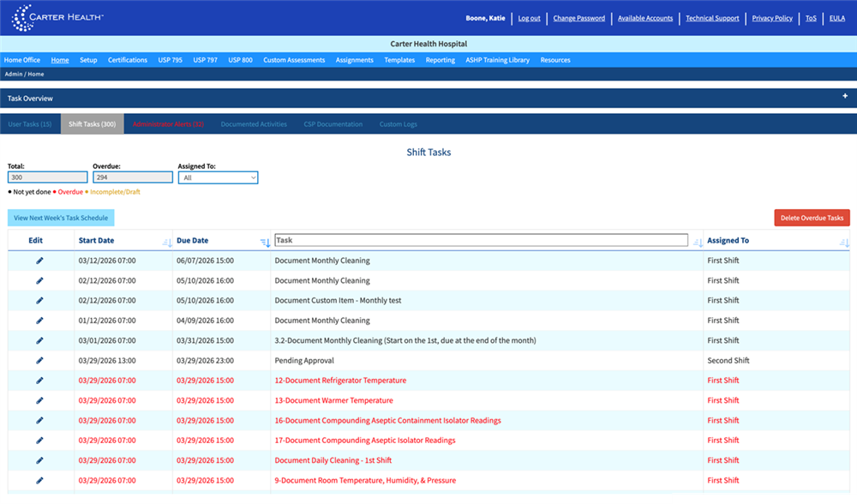The width and height of the screenshot is (857, 504).
Task: Click the Log out link
Action: [529, 18]
